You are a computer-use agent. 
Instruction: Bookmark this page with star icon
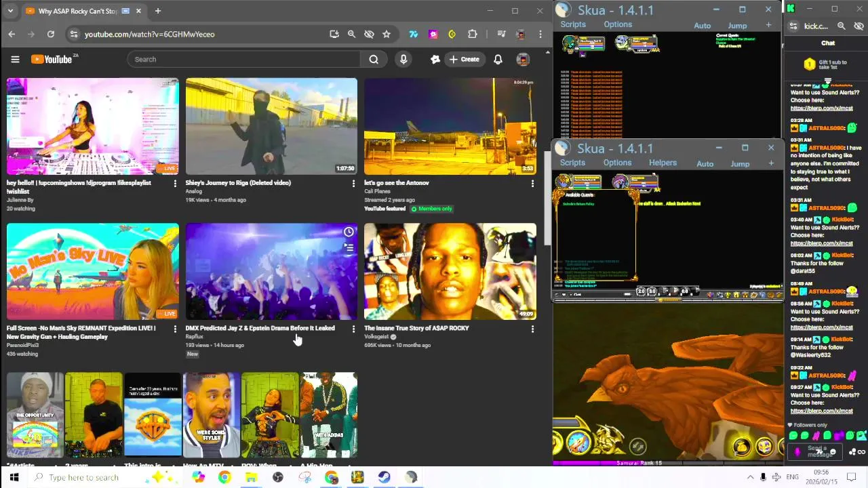tap(387, 34)
